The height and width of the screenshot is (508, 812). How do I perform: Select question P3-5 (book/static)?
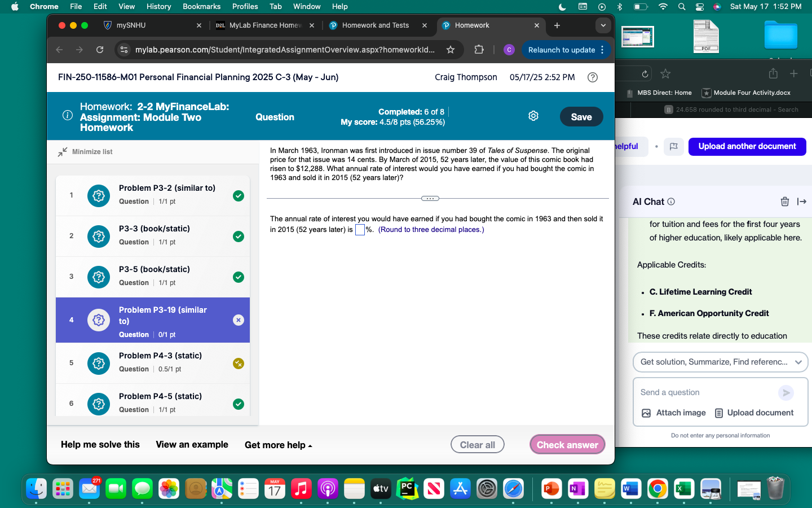pos(153,277)
